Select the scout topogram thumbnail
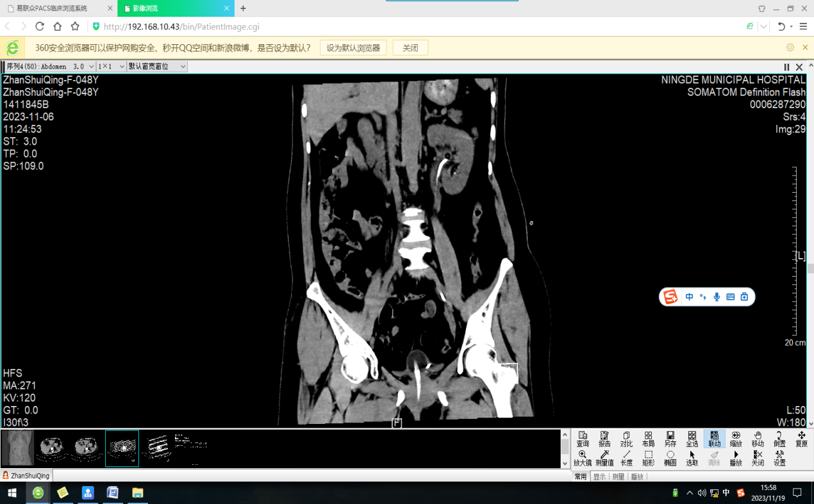 (18, 448)
